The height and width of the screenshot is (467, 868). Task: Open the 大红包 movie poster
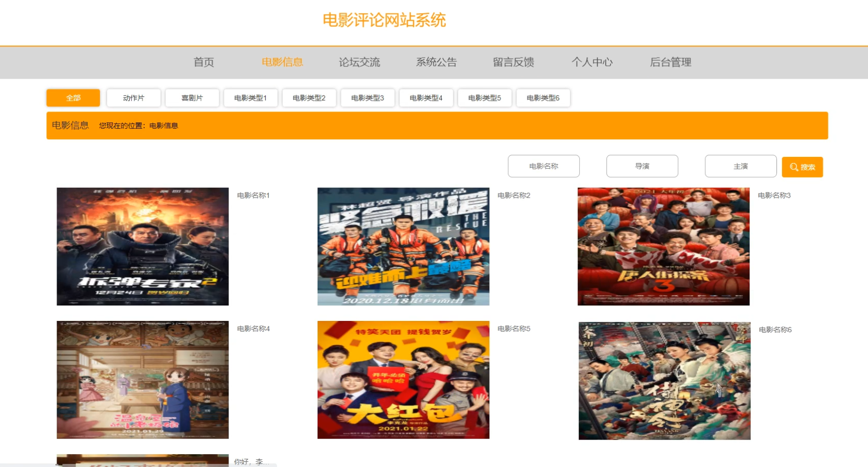(403, 380)
